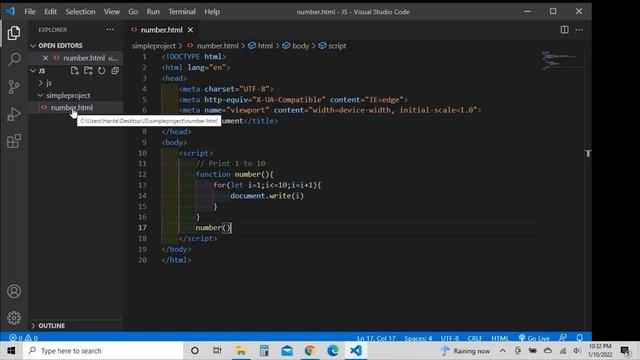Screen dimensions: 640x360
Task: Open notifications bell in status bar
Action: click(579, 338)
